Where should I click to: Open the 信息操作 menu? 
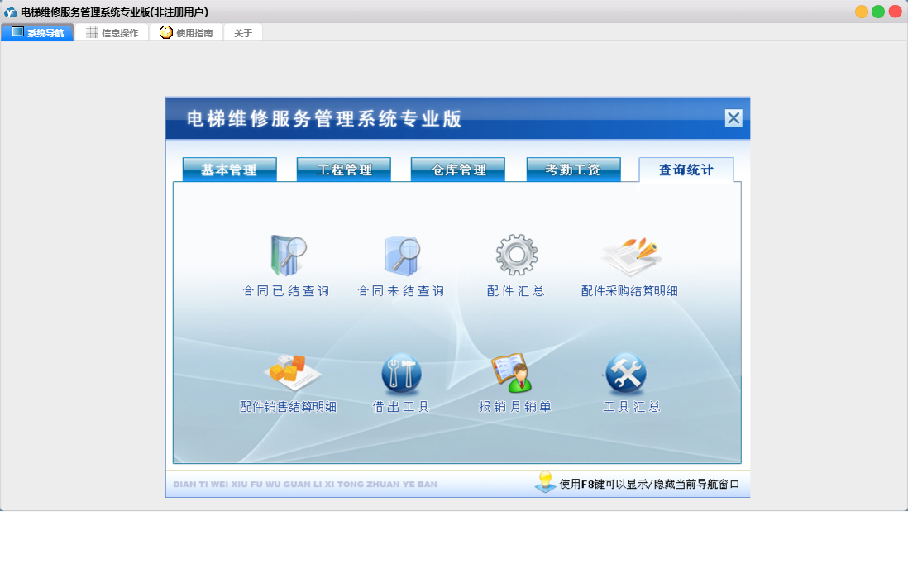pyautogui.click(x=112, y=32)
